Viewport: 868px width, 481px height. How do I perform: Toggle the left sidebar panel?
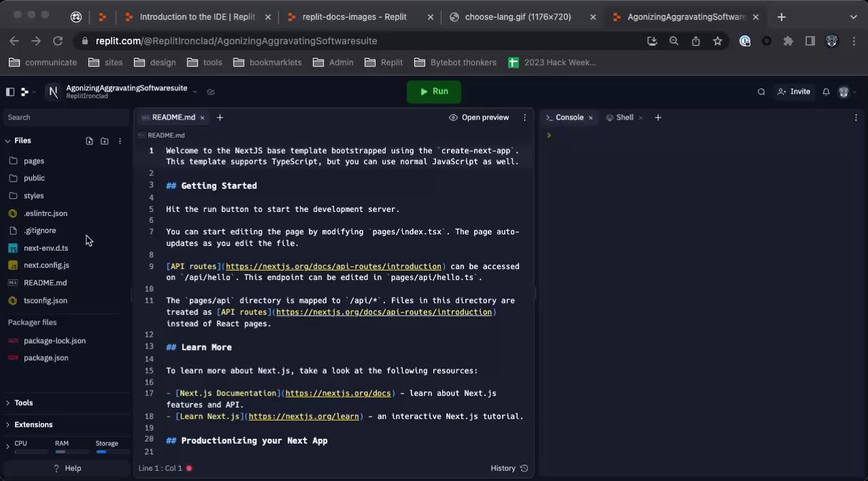10,92
